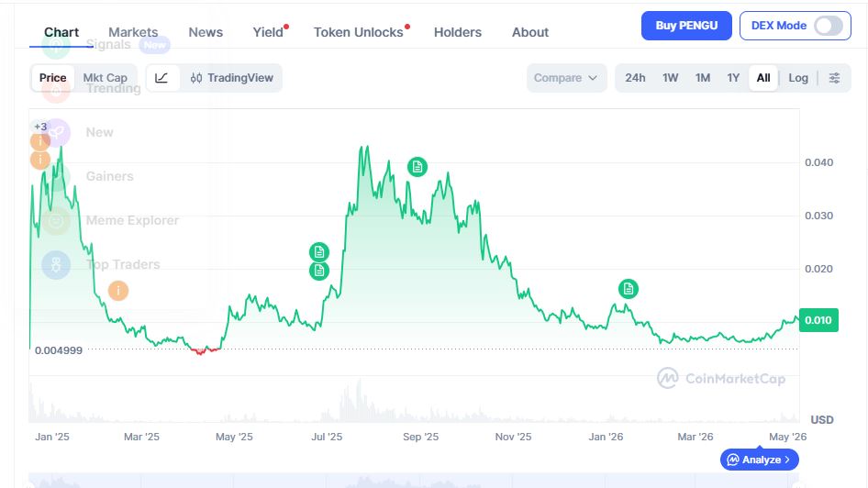Click the lower orange info marker near Jan '25
The height and width of the screenshot is (488, 868).
tap(40, 160)
